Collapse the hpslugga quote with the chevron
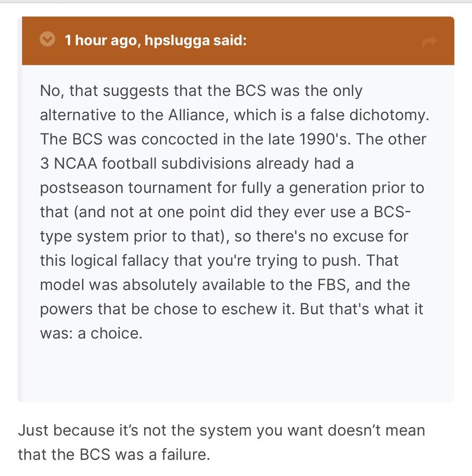Image resolution: width=472 pixels, height=476 pixels. (x=46, y=40)
